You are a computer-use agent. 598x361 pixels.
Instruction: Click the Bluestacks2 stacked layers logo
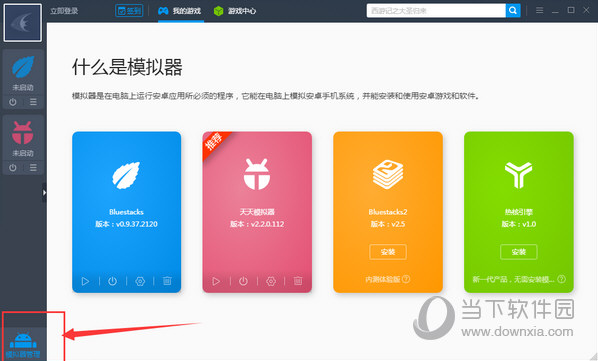(388, 175)
